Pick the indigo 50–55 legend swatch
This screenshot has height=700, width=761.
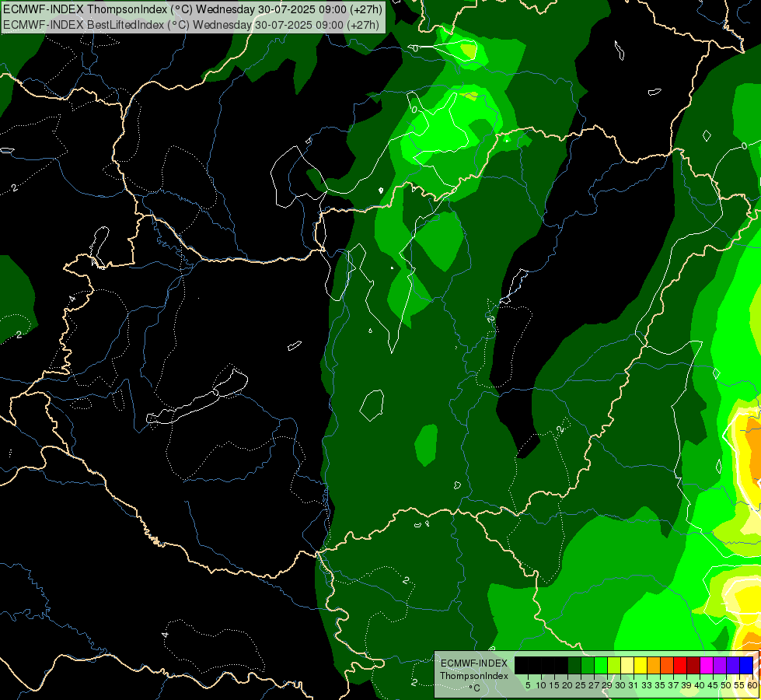(733, 665)
